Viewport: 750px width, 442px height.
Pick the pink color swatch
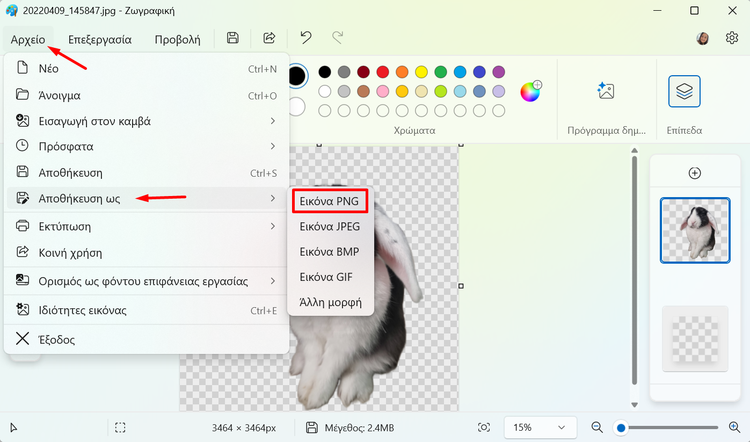point(383,91)
